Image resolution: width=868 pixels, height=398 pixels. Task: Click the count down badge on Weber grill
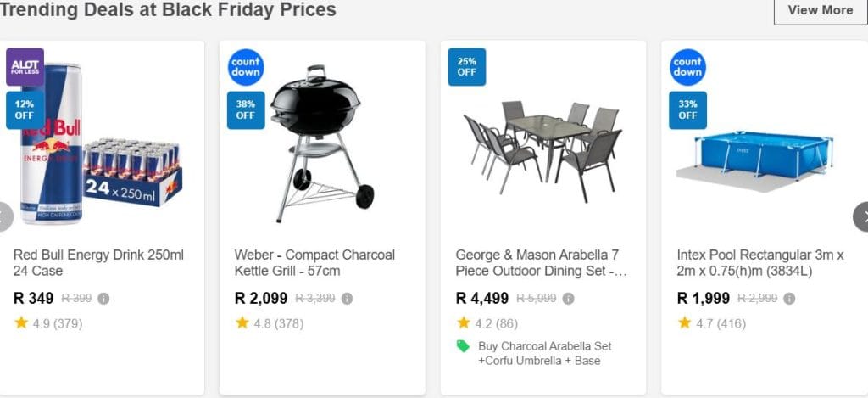point(246,68)
